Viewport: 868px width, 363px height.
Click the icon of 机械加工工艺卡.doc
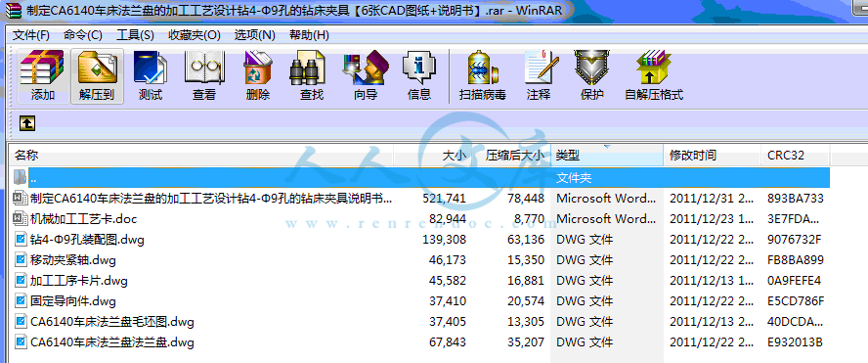(x=21, y=219)
